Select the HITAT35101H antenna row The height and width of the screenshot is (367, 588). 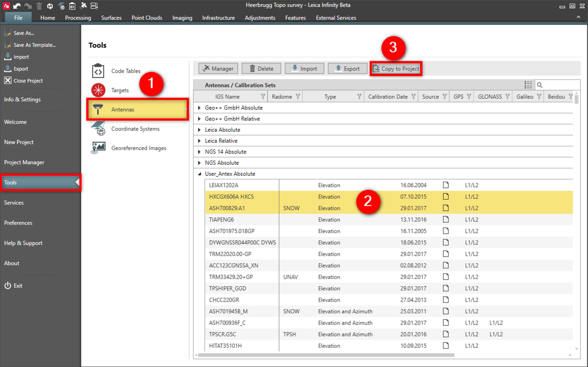point(389,346)
